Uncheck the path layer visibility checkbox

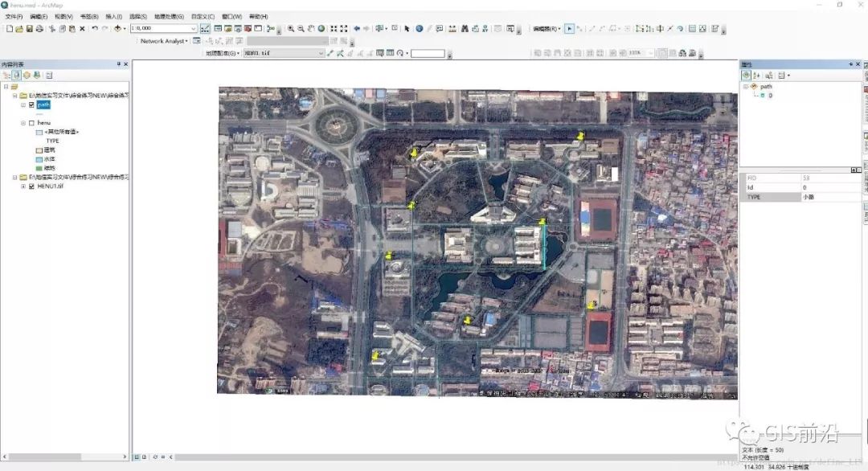coord(31,104)
